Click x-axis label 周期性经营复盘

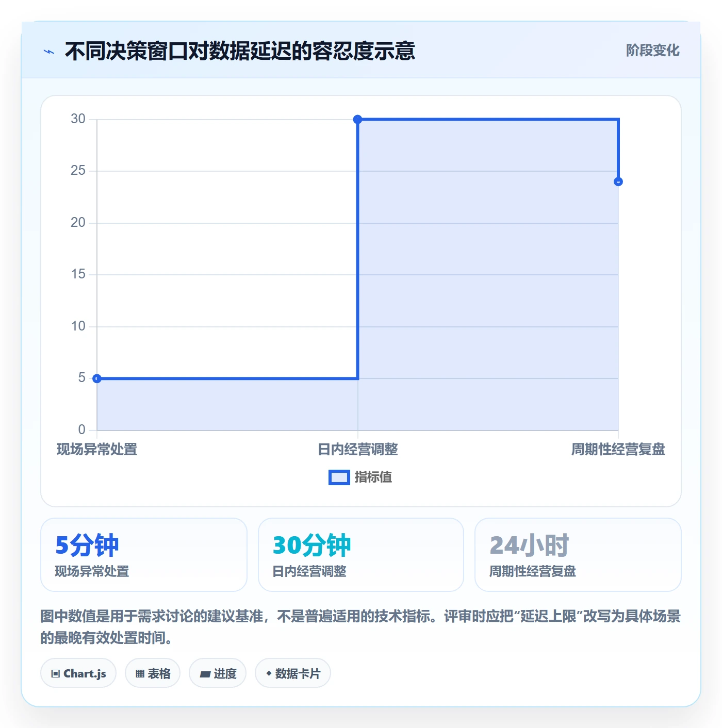tap(618, 450)
